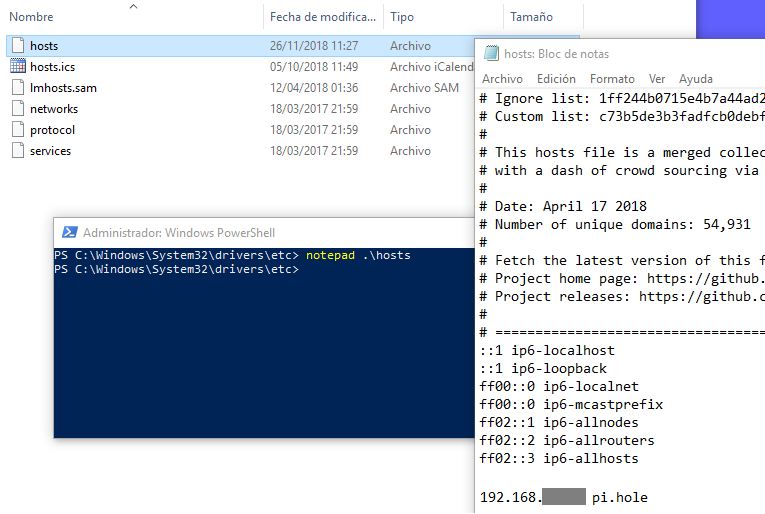Select the networks file icon
765x514 pixels.
(x=18, y=108)
